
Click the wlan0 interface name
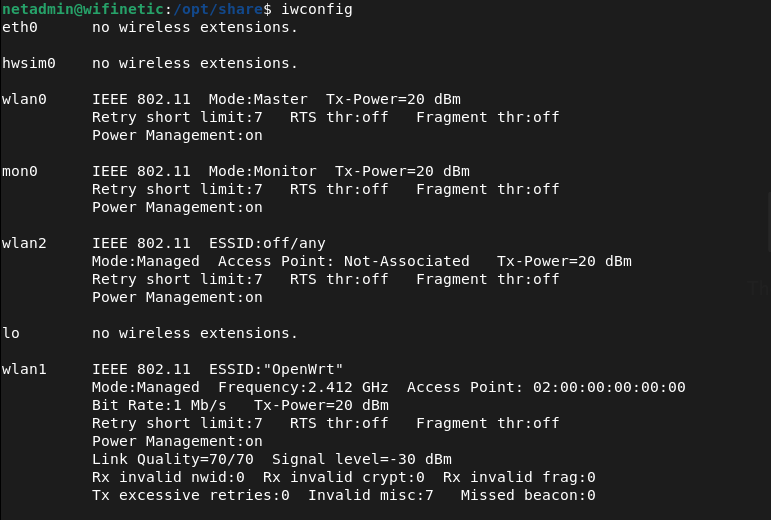coord(24,99)
